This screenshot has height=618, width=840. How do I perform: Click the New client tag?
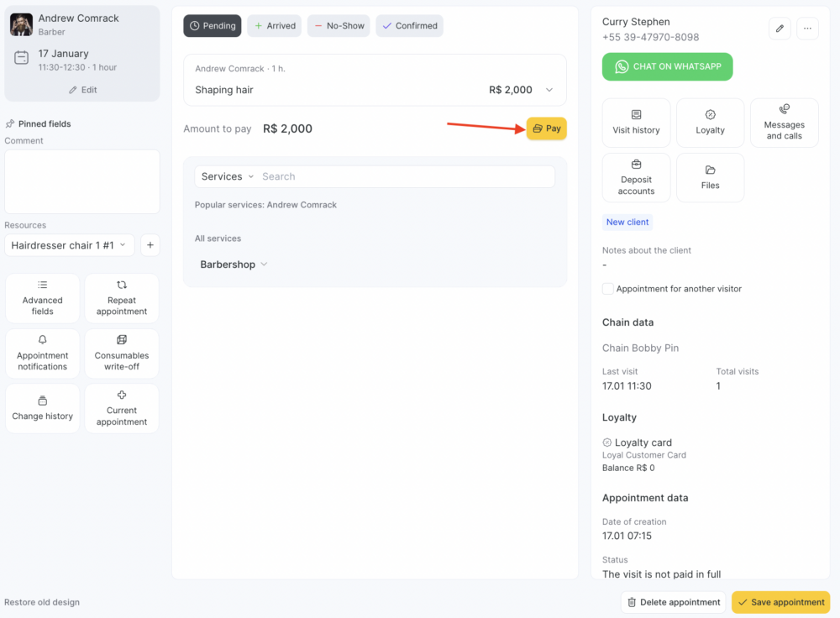pyautogui.click(x=627, y=223)
